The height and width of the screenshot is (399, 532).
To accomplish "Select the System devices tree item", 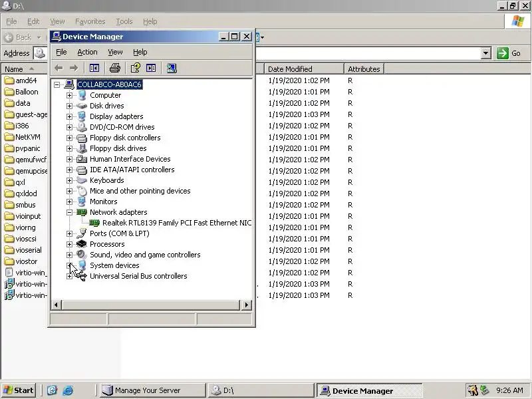I will (x=114, y=265).
